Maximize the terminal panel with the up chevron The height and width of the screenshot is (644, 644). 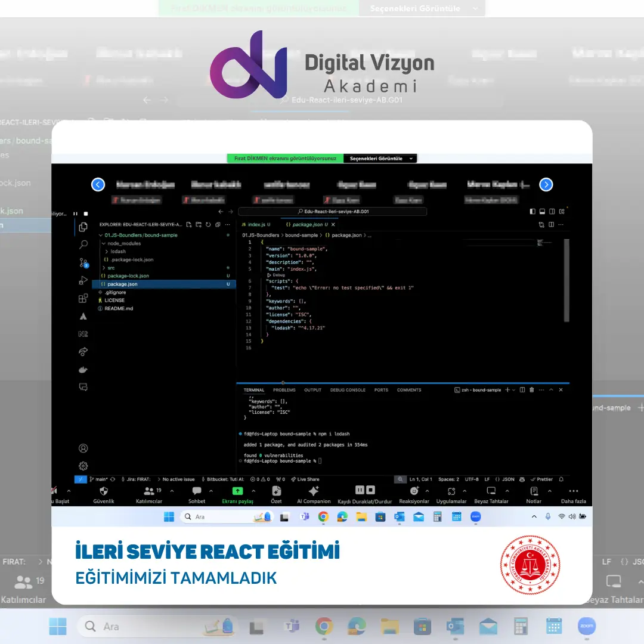point(551,390)
